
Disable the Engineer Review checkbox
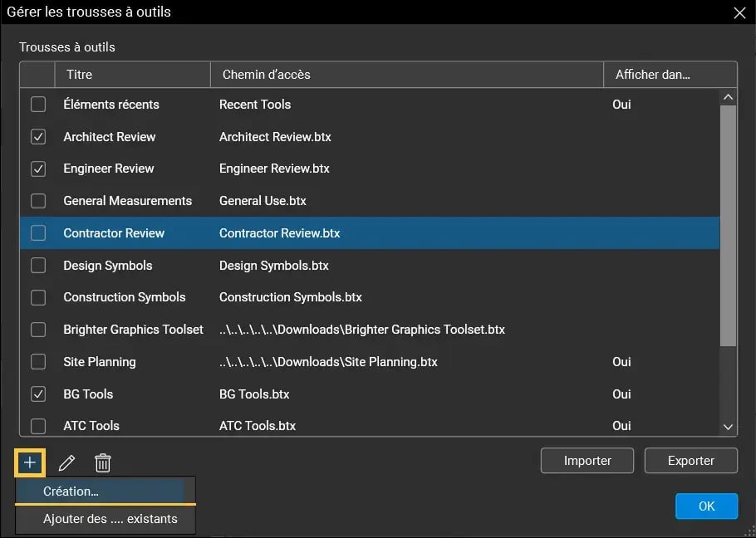point(37,169)
